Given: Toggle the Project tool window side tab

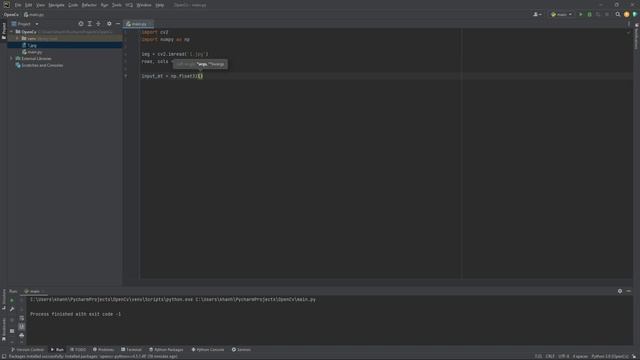Looking at the screenshot, I should pyautogui.click(x=4, y=31).
